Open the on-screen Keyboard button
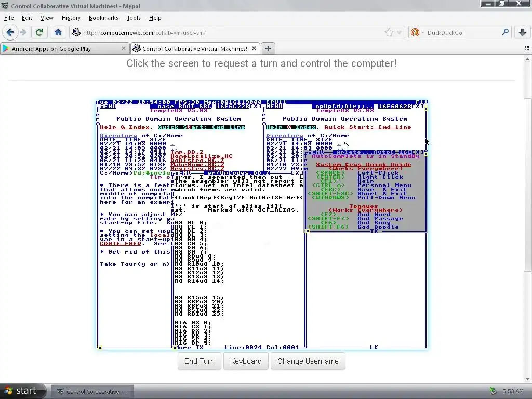Screen dimensions: 532x399 [x=246, y=361]
